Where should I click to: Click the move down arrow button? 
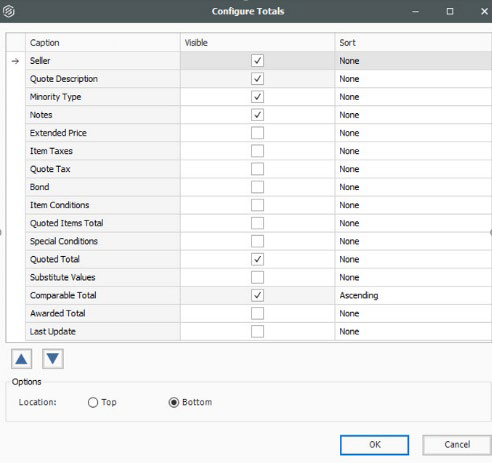pos(53,359)
